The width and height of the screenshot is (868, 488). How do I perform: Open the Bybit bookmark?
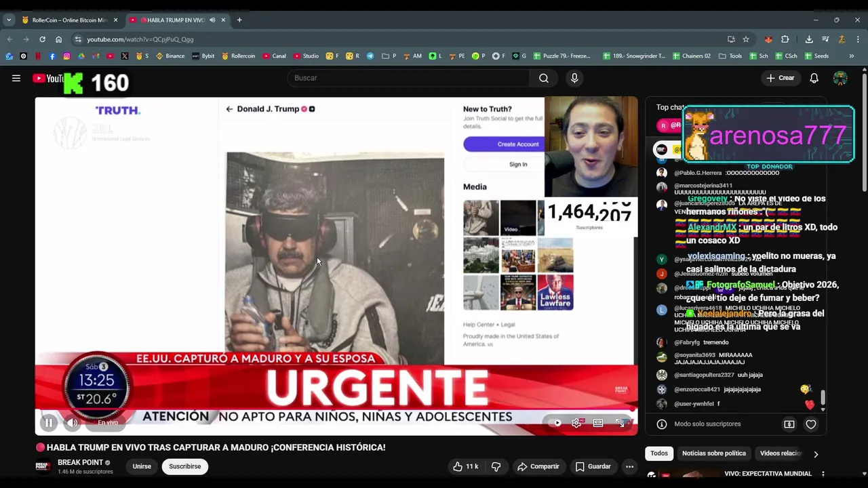[x=203, y=56]
